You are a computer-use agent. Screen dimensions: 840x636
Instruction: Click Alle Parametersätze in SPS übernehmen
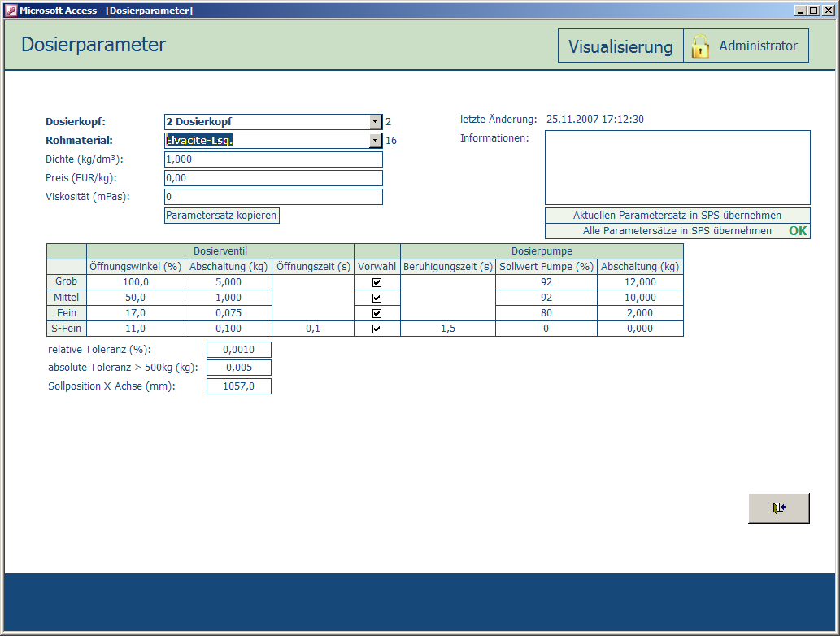[x=677, y=231]
